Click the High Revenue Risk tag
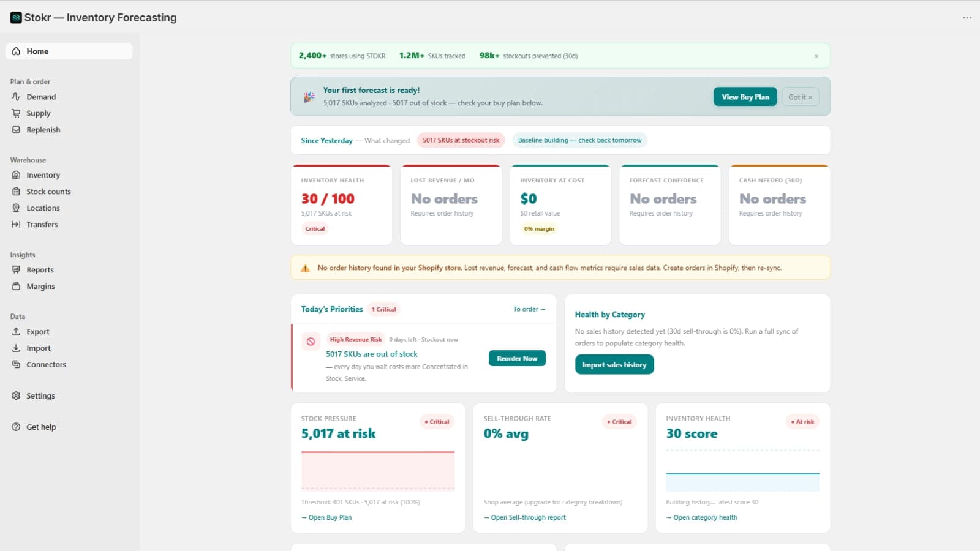The width and height of the screenshot is (980, 551). tap(355, 340)
